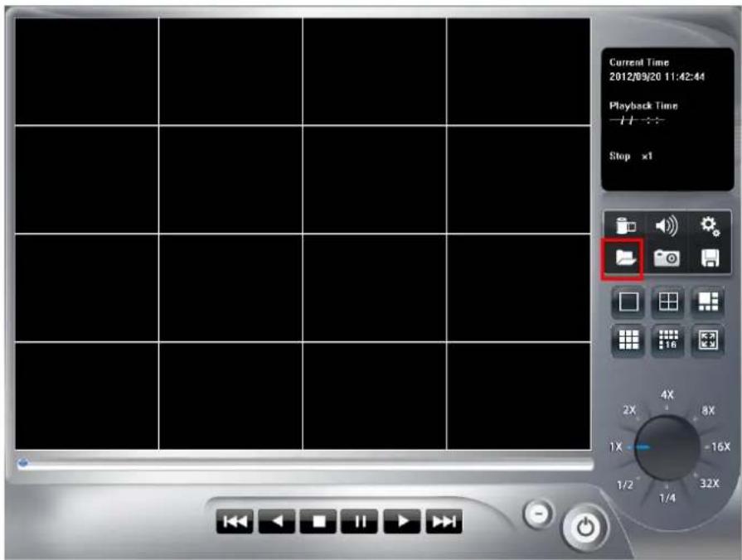Screen dimensions: 742x560
Task: Click the Playback Time label
Action: pos(643,106)
